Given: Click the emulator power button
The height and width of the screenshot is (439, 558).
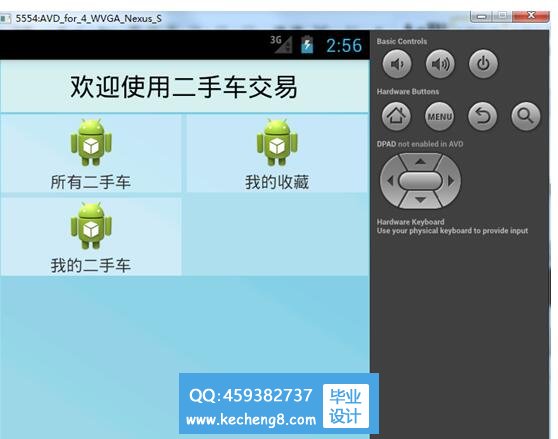Looking at the screenshot, I should tap(483, 64).
